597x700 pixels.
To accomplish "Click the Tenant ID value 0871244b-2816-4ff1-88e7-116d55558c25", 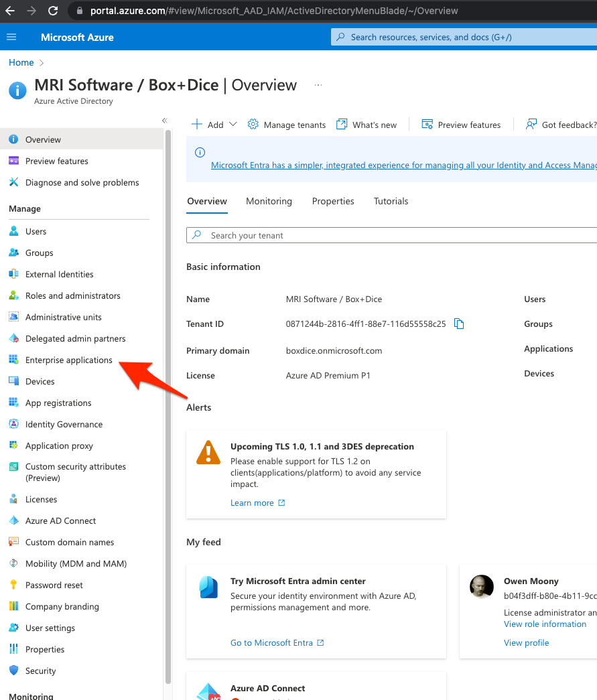I will point(366,324).
